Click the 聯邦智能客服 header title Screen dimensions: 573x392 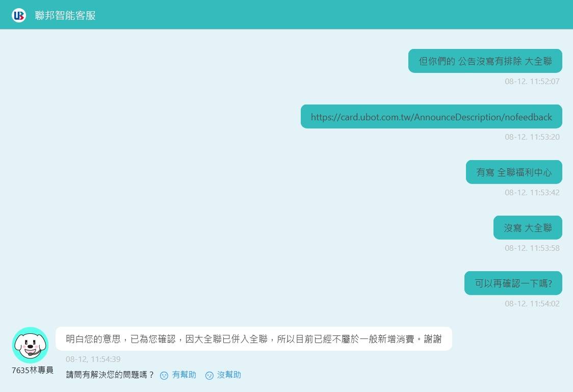pos(65,15)
